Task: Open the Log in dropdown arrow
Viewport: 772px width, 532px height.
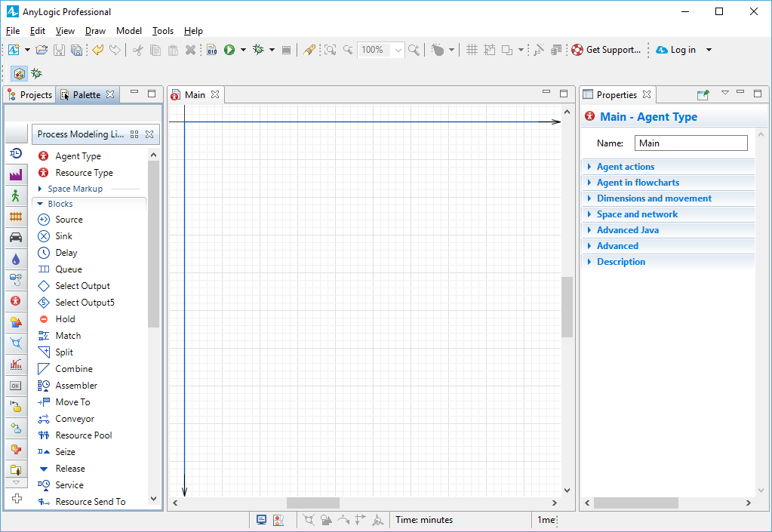Action: pyautogui.click(x=709, y=50)
